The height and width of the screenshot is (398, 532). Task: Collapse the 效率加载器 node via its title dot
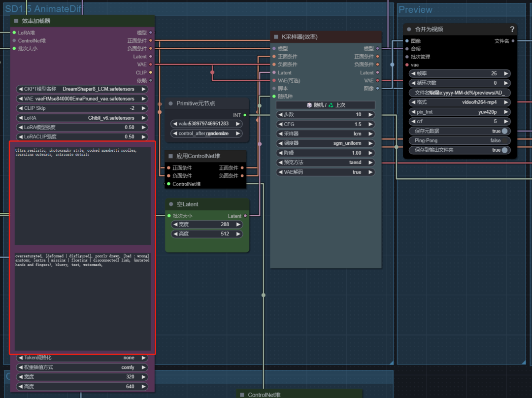16,21
